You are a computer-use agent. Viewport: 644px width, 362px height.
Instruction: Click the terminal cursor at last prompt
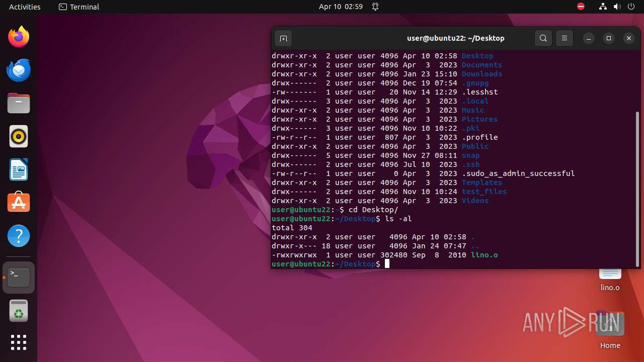[x=387, y=264]
